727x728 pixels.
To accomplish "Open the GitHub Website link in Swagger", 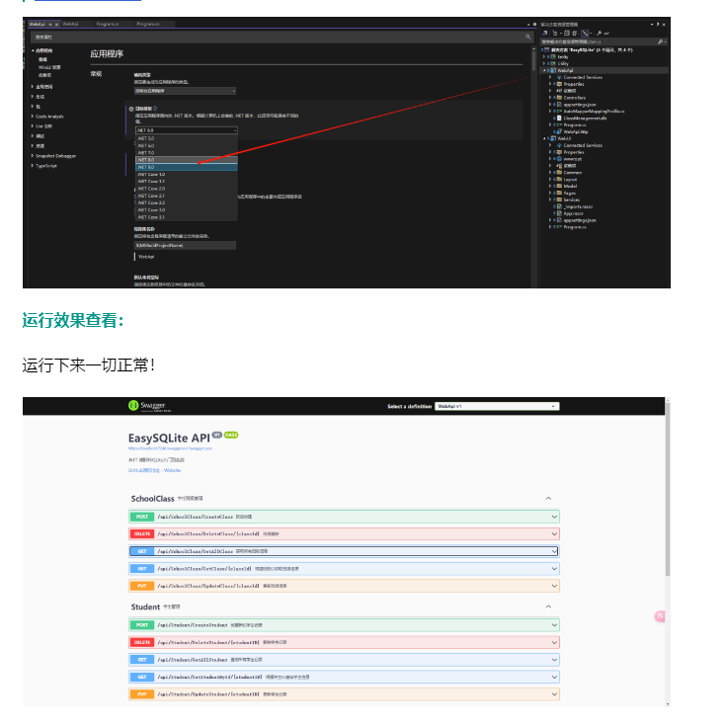I will pyautogui.click(x=154, y=470).
